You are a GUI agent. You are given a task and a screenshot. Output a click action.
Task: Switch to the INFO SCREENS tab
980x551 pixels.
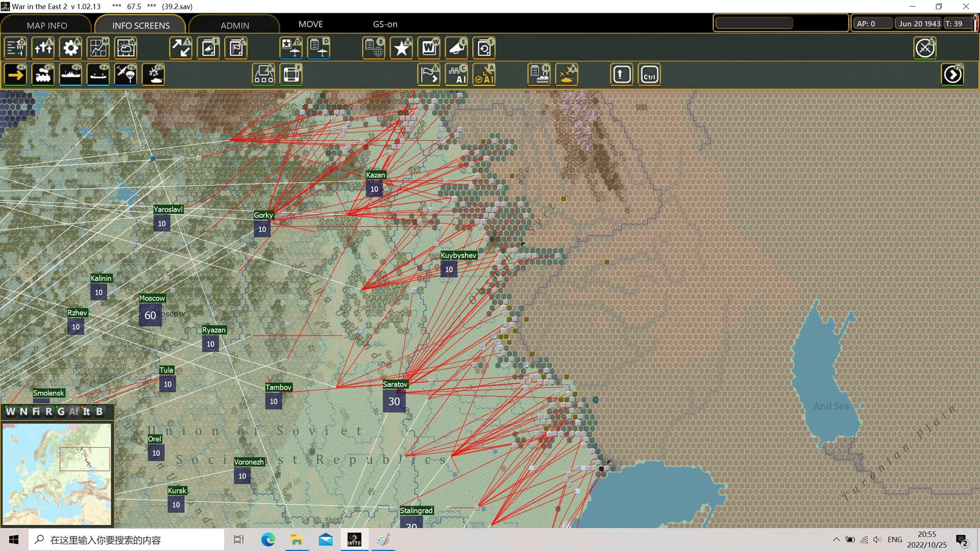point(141,25)
